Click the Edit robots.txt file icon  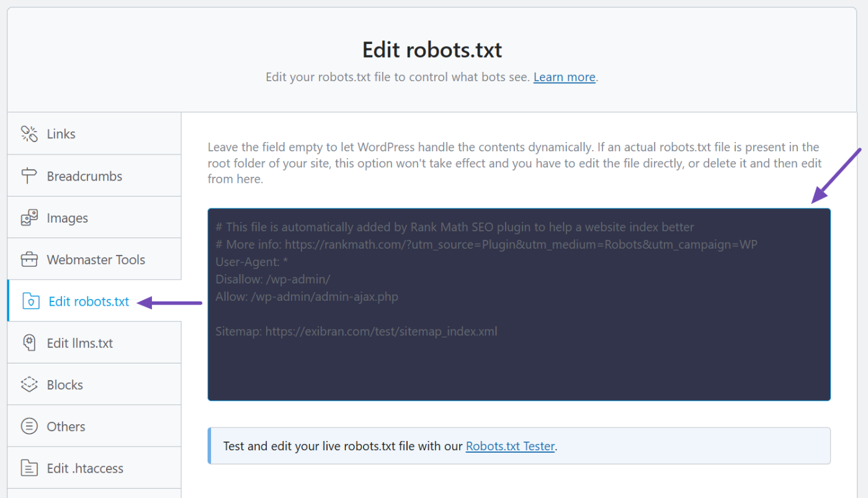(30, 301)
